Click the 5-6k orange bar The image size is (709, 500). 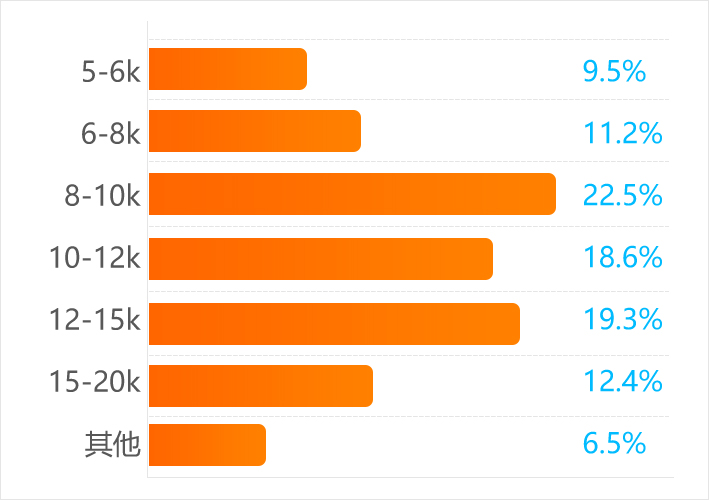click(x=227, y=69)
